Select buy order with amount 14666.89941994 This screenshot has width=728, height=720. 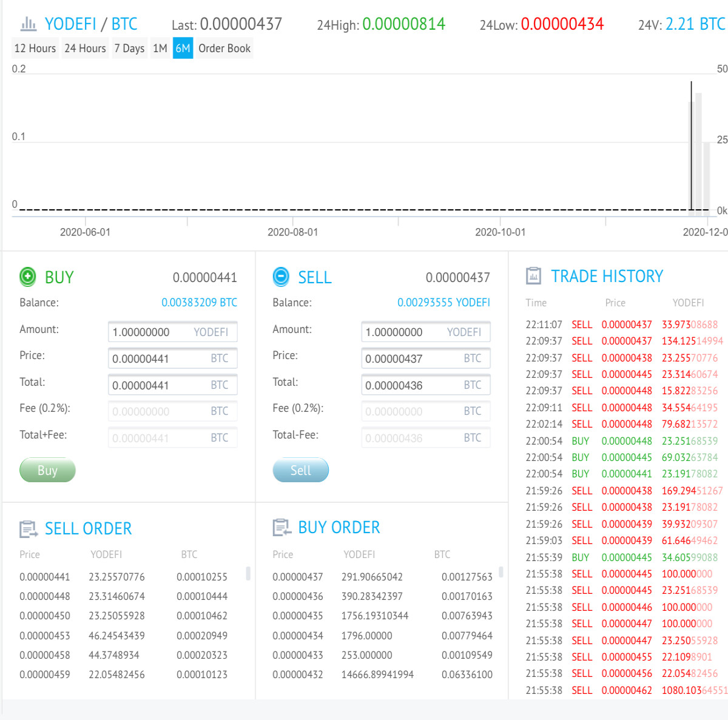382,675
